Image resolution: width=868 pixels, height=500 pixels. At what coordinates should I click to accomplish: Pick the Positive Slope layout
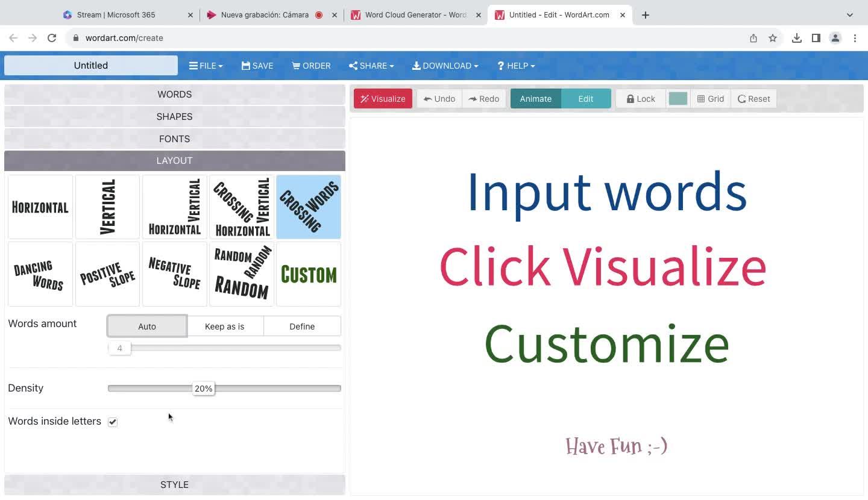[x=107, y=274]
